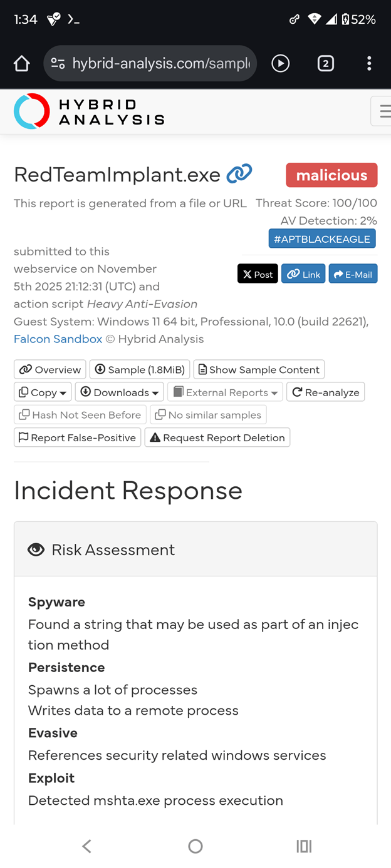
Task: Open Chrome three-dot overflow menu
Action: tap(369, 63)
